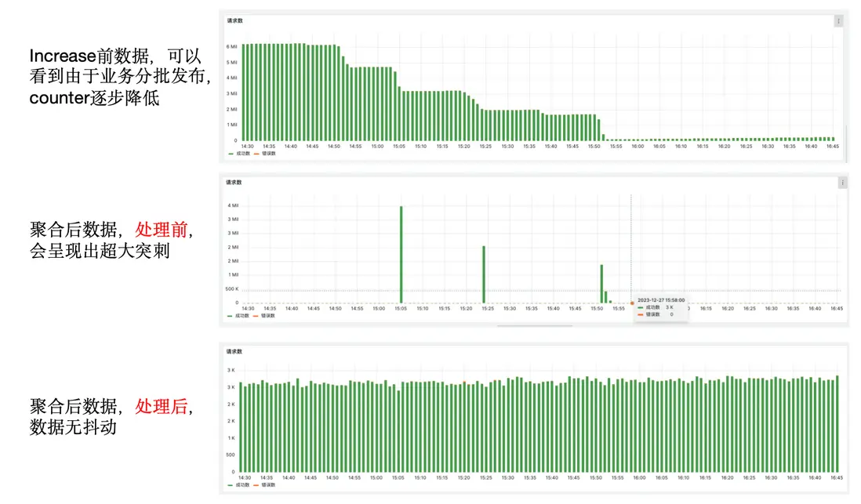Toggle 错误数 series in the top chart legend
The width and height of the screenshot is (861, 504).
coord(265,154)
